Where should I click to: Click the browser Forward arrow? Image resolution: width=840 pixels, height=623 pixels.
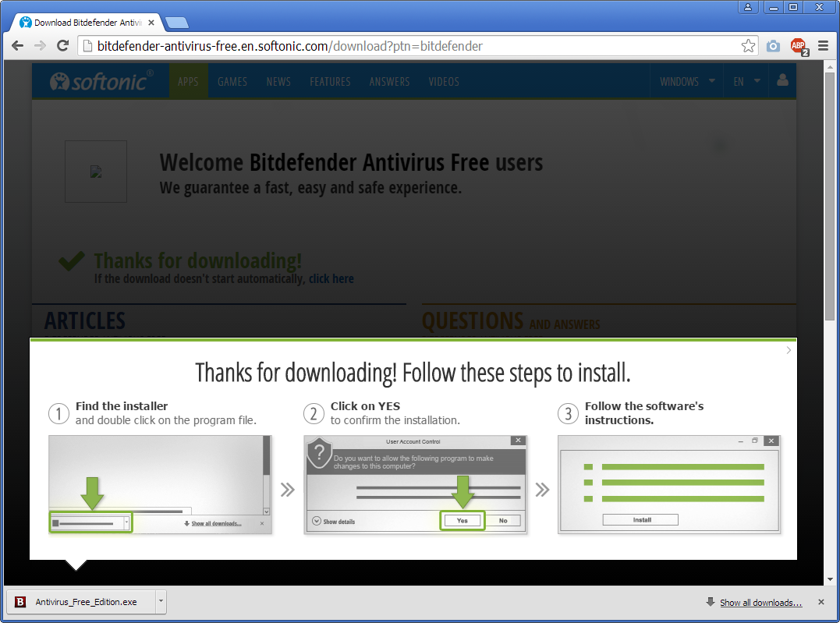click(41, 46)
